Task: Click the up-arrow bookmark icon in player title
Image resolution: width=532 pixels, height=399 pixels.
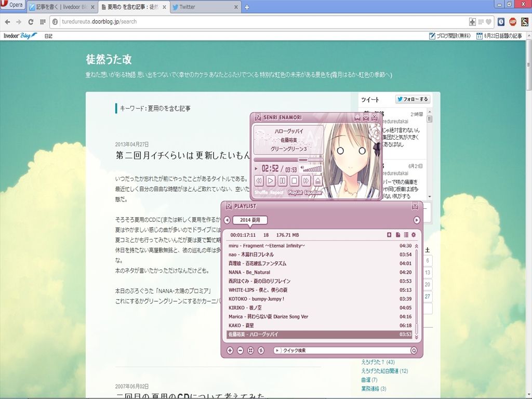Action: [357, 117]
